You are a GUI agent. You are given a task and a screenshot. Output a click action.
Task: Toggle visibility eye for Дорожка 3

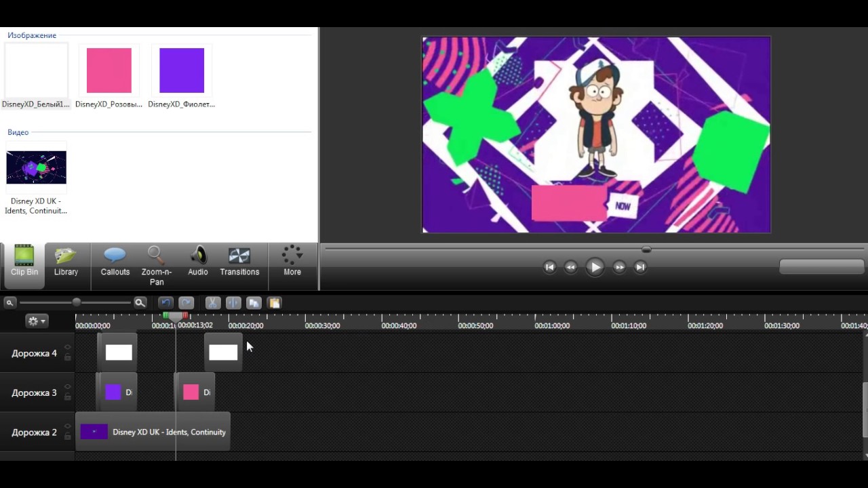point(67,387)
